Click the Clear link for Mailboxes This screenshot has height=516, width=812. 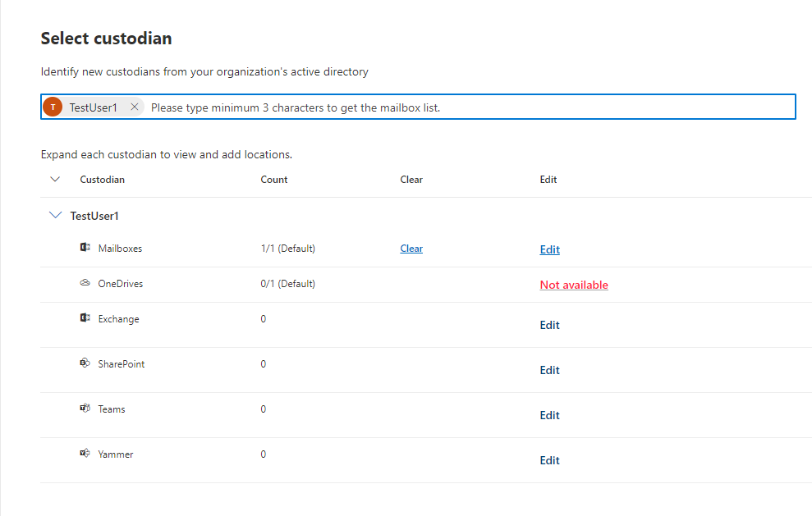[411, 248]
